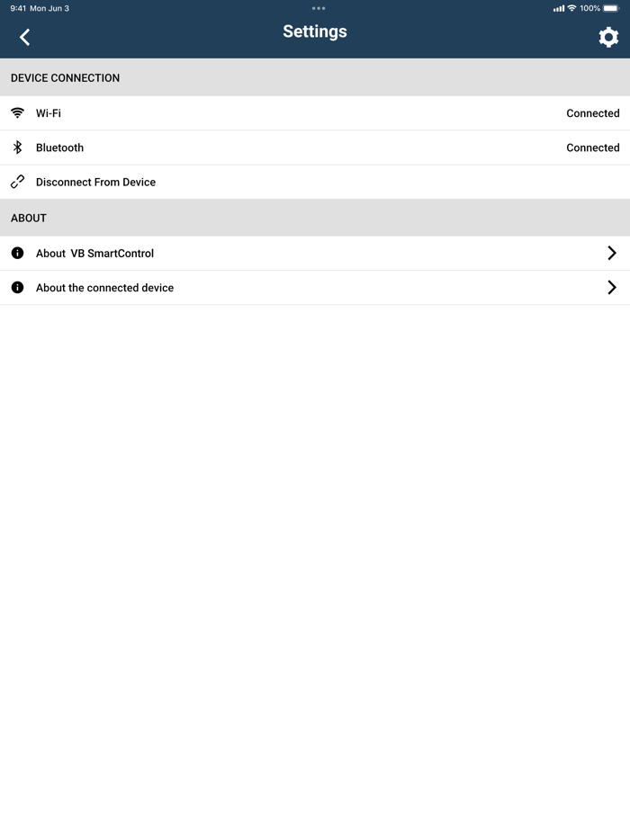Screen dimensions: 630x840
Task: Tap Disconnect From Device
Action: tap(94, 182)
